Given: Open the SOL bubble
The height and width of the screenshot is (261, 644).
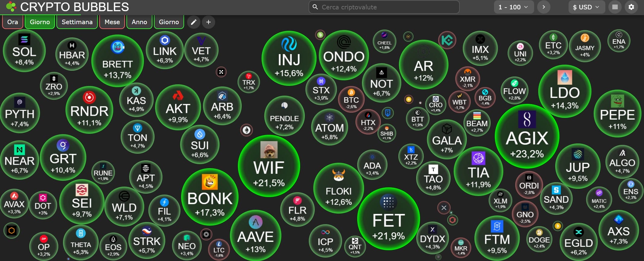Looking at the screenshot, I should tap(24, 51).
